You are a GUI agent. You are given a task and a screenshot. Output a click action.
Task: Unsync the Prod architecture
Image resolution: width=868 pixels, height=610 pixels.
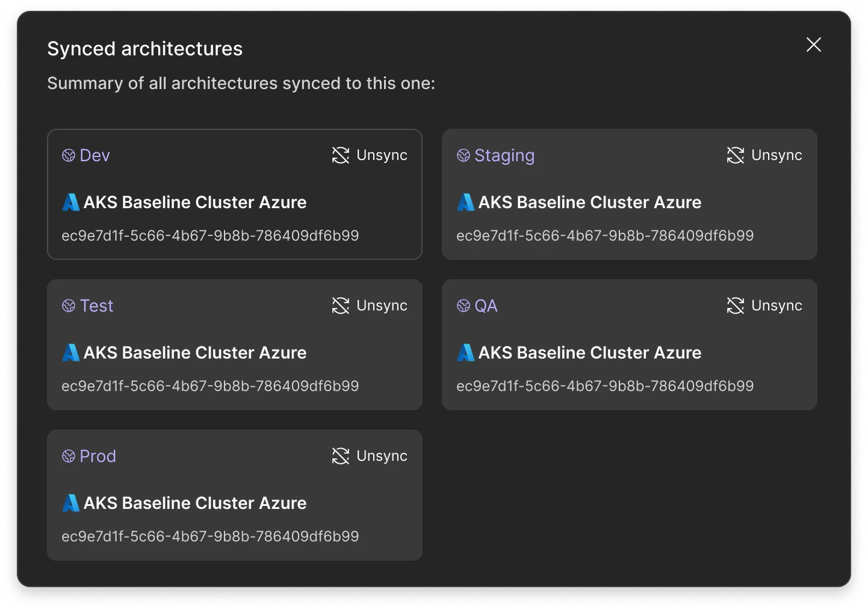370,456
